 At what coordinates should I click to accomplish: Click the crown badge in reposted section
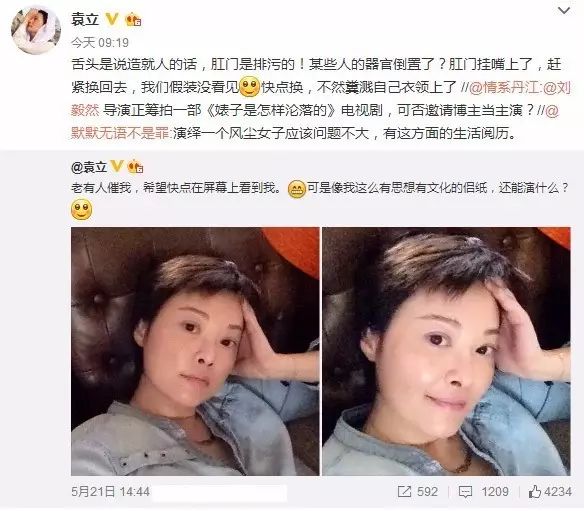pyautogui.click(x=135, y=166)
